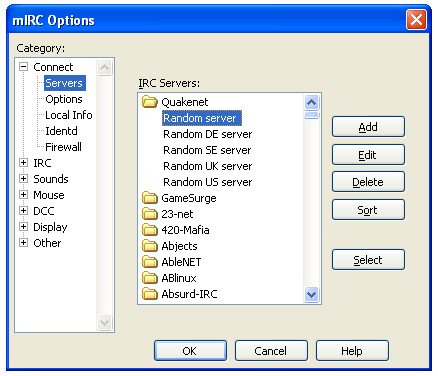Click category tree scroll down arrow
Image resolution: width=438 pixels, height=376 pixels.
click(104, 323)
